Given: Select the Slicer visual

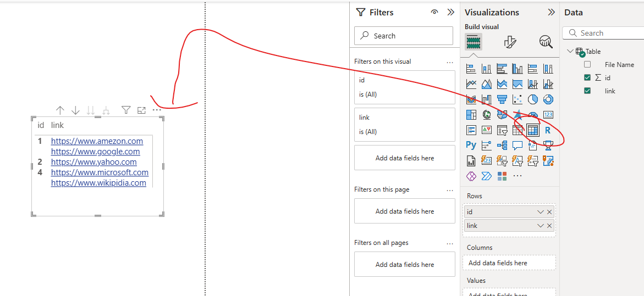Looking at the screenshot, I should pos(502,130).
